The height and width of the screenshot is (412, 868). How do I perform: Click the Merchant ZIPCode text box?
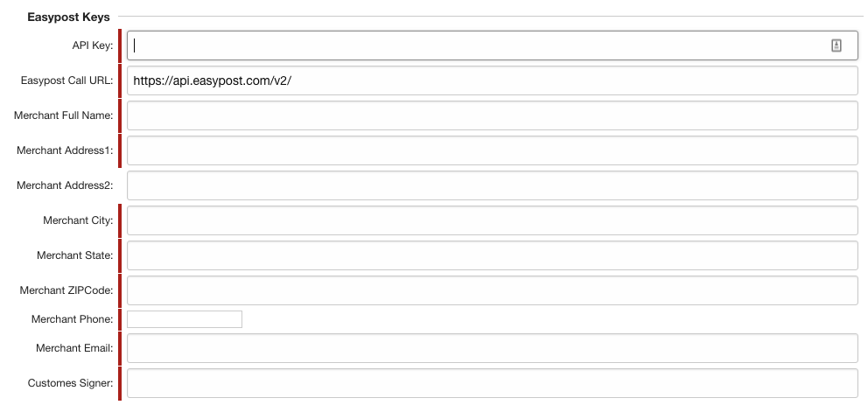tap(492, 290)
